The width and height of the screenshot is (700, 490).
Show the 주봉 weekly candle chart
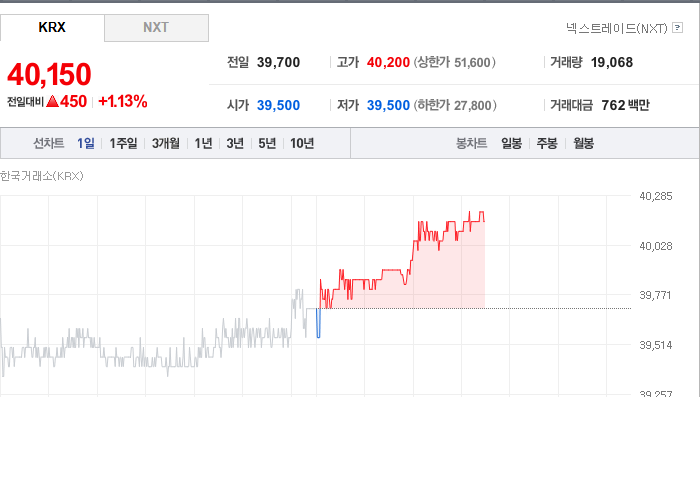pos(547,143)
